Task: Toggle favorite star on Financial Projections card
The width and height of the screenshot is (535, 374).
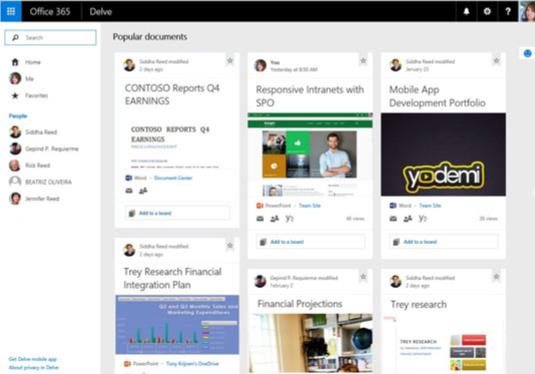Action: pos(363,276)
